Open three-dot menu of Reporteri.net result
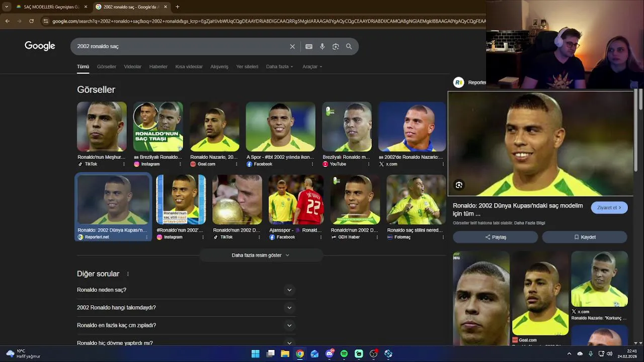 pos(147,237)
